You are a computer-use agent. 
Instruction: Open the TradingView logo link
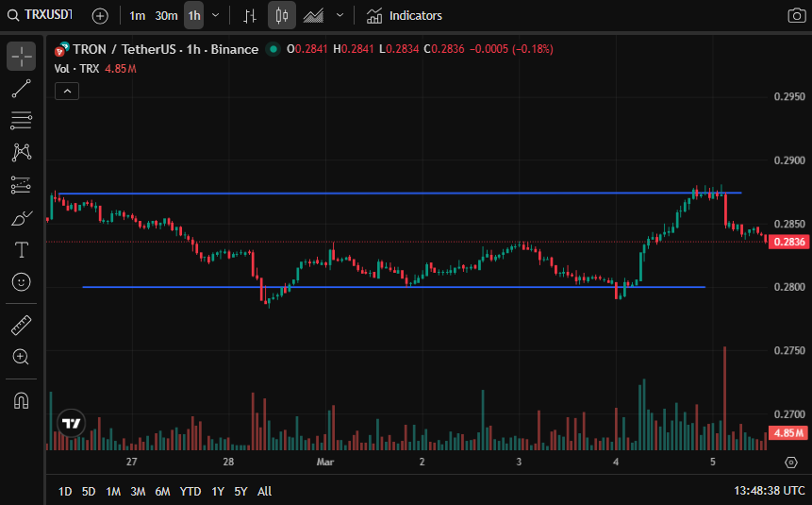71,423
